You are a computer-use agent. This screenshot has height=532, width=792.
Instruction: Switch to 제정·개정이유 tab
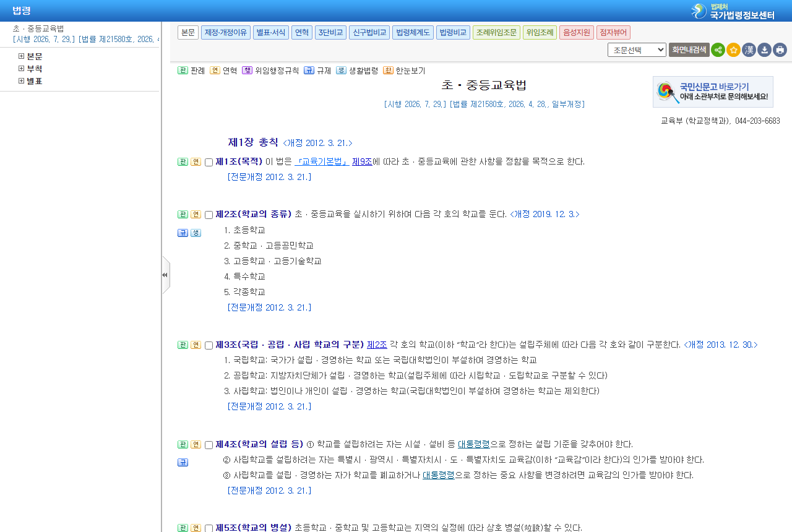pos(226,33)
